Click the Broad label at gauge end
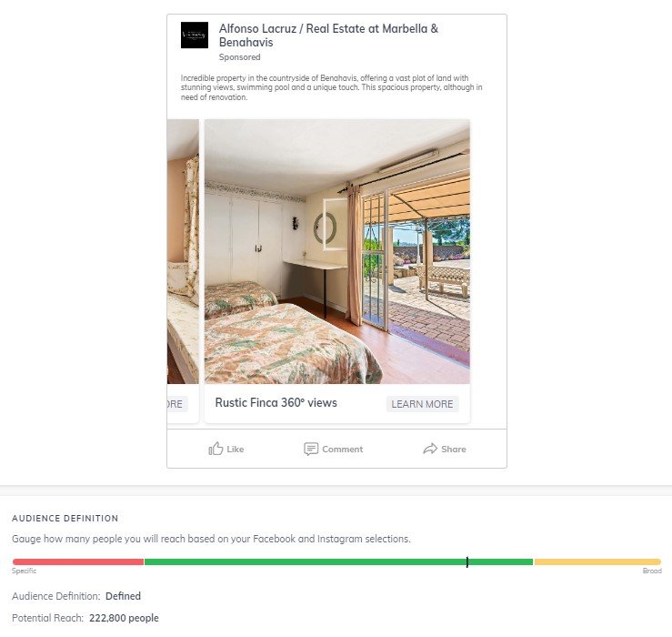 click(652, 571)
